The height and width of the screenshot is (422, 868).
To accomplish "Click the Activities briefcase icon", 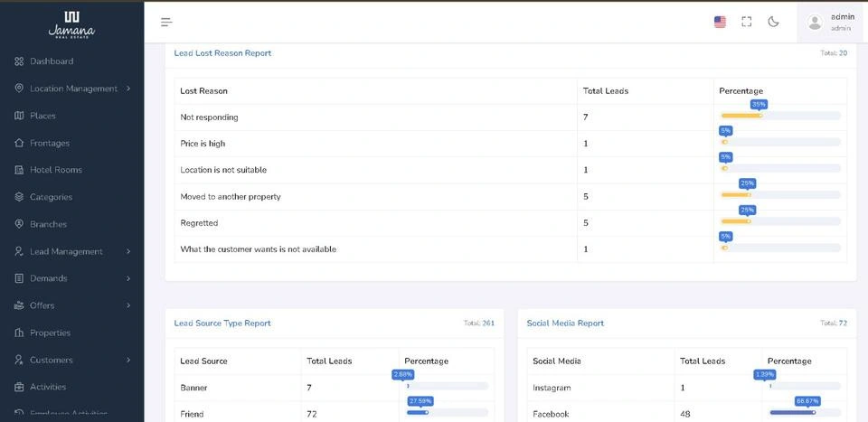I will click(19, 387).
